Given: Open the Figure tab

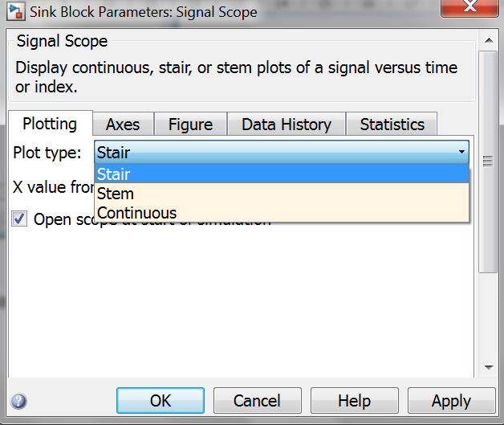Looking at the screenshot, I should 191,125.
